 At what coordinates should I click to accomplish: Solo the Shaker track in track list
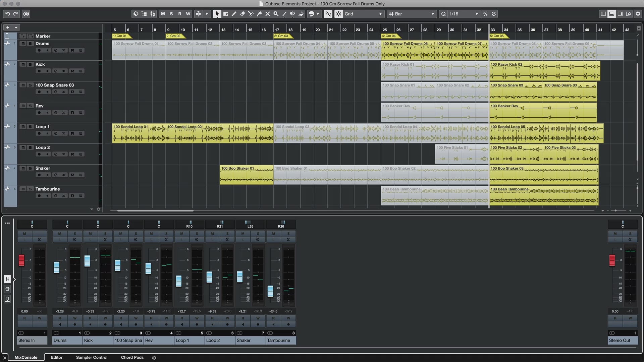[30, 168]
